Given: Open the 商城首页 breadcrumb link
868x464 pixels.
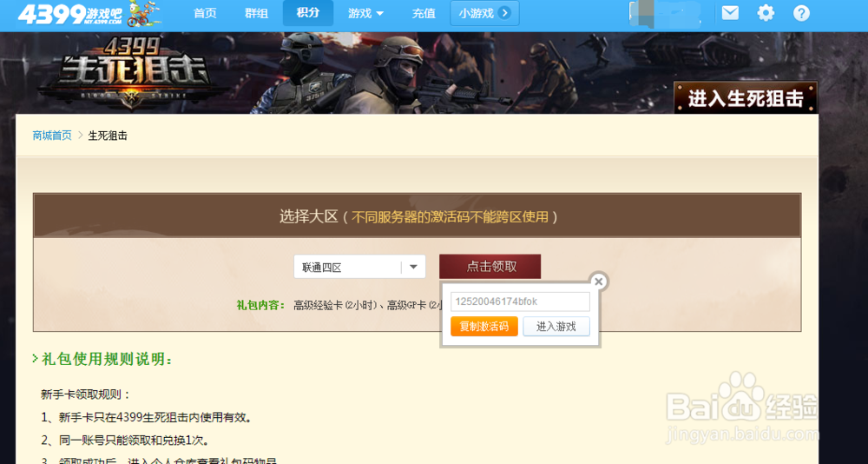Looking at the screenshot, I should click(52, 136).
